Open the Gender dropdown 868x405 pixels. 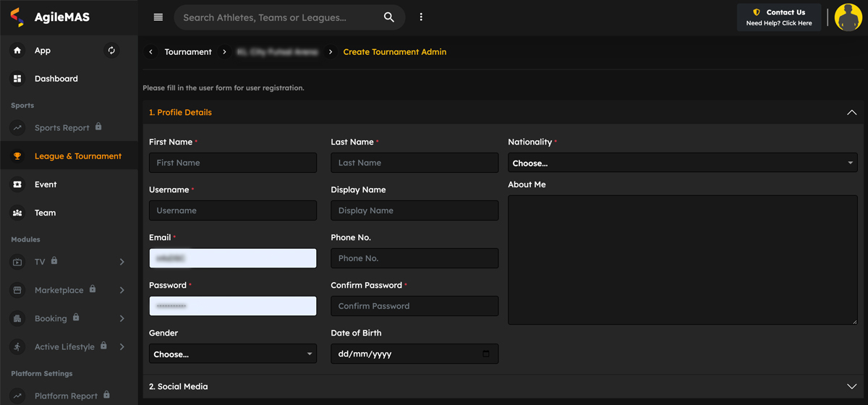coord(232,354)
